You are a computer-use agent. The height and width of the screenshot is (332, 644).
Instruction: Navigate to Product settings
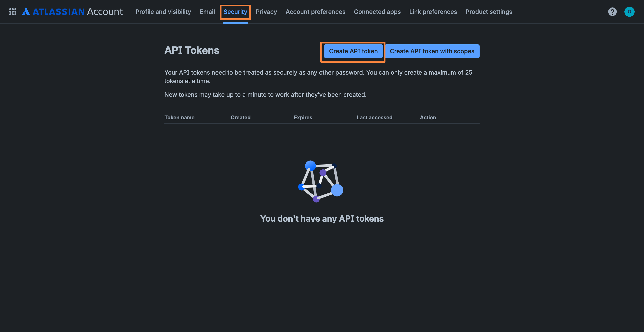489,12
